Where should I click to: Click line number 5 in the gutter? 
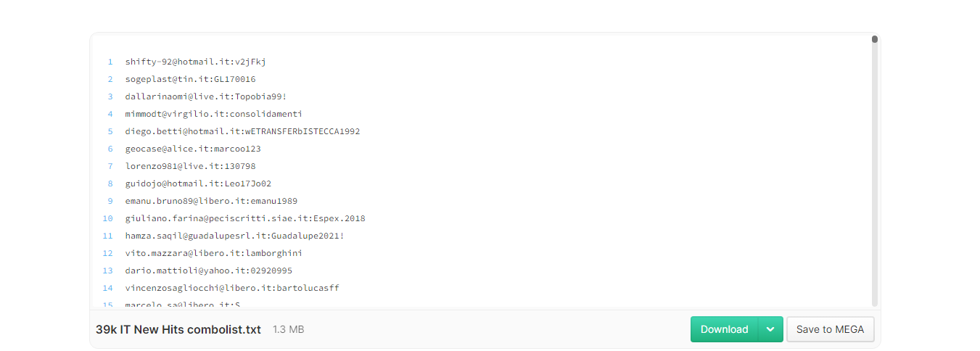(110, 131)
